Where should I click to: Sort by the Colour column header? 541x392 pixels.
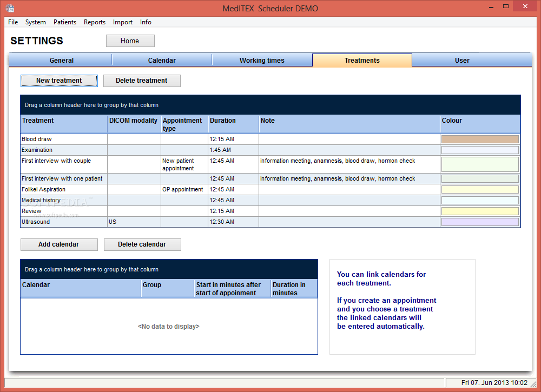pyautogui.click(x=480, y=124)
